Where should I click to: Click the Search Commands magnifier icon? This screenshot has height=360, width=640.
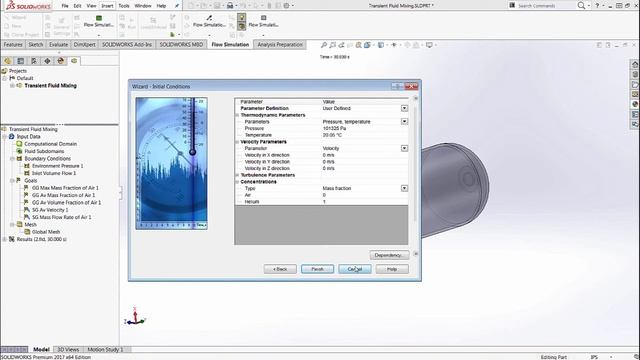coord(581,6)
